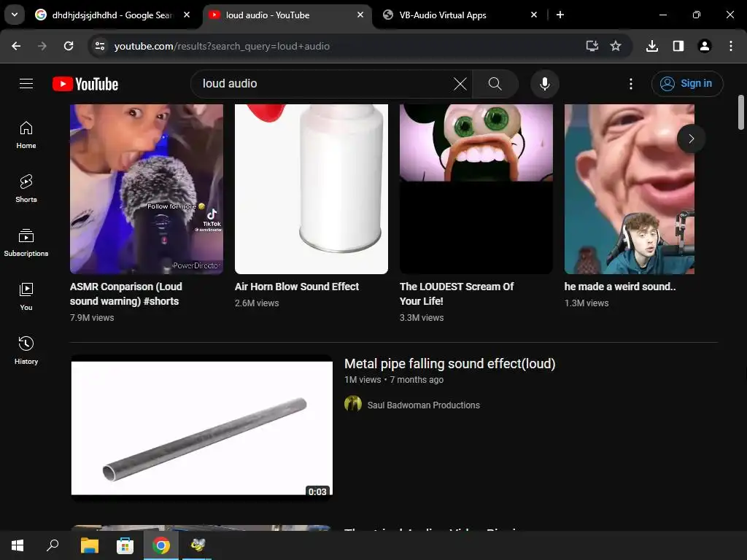Click Chrome icon in taskbar
Screen dimensions: 747x560
tap(161, 545)
